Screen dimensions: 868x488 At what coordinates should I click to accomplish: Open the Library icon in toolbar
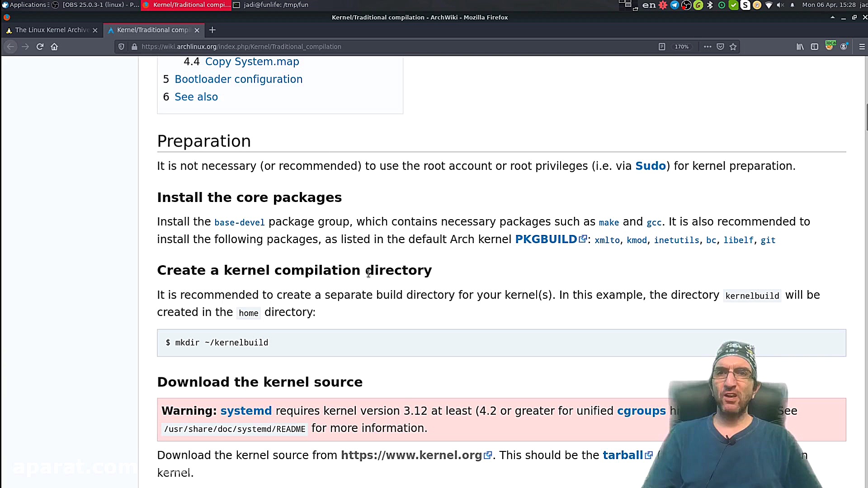[x=800, y=47]
